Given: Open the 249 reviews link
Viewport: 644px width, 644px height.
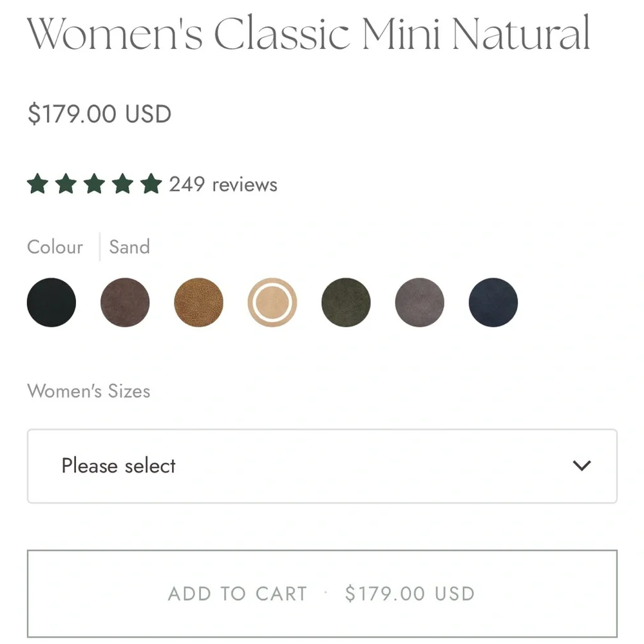Looking at the screenshot, I should (x=223, y=185).
